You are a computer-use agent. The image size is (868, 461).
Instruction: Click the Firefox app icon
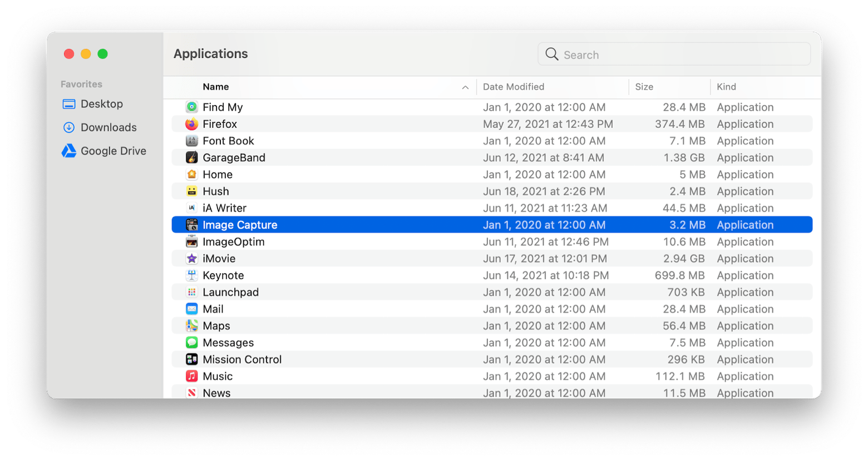point(191,124)
